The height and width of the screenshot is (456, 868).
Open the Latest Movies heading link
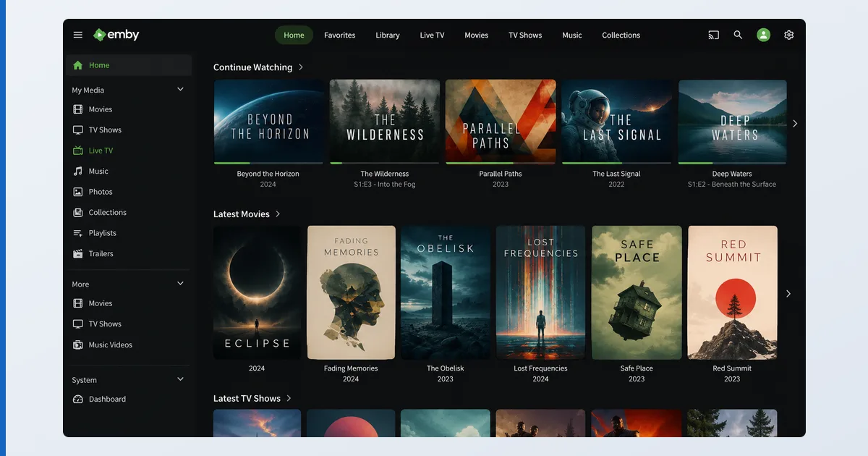tap(242, 214)
